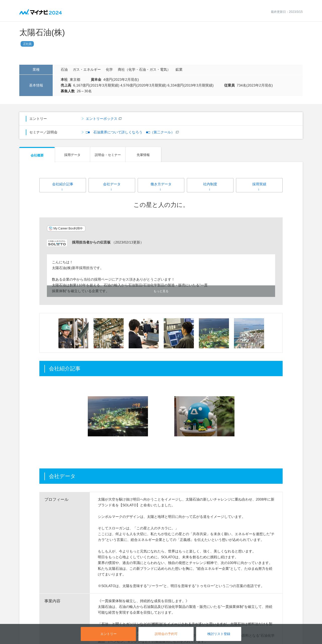The height and width of the screenshot is (644, 322).
Task: Click 従業員 734名 text
Action: [x=248, y=85]
